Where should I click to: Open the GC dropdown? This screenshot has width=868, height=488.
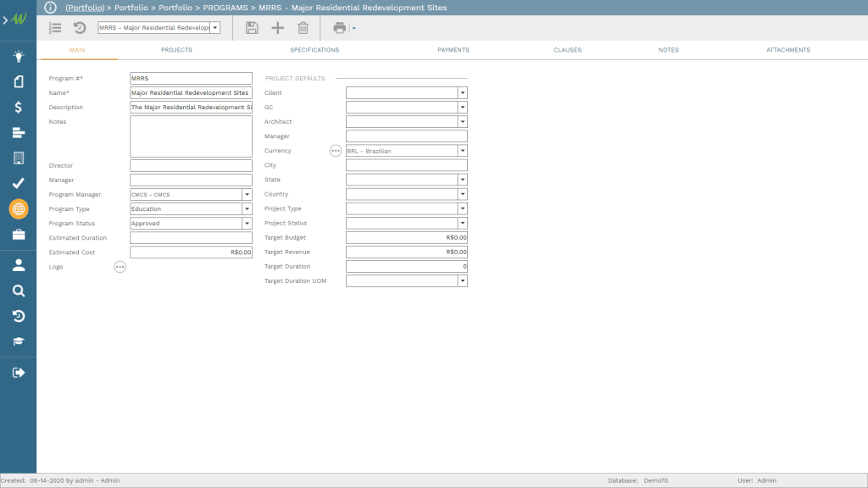[x=462, y=107]
